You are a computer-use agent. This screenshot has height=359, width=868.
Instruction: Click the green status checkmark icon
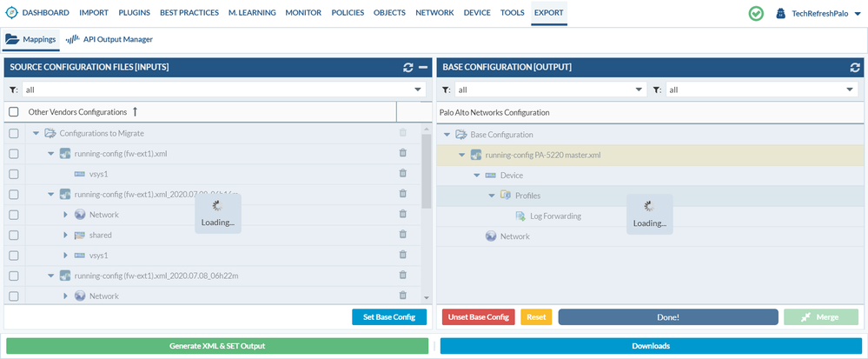756,13
